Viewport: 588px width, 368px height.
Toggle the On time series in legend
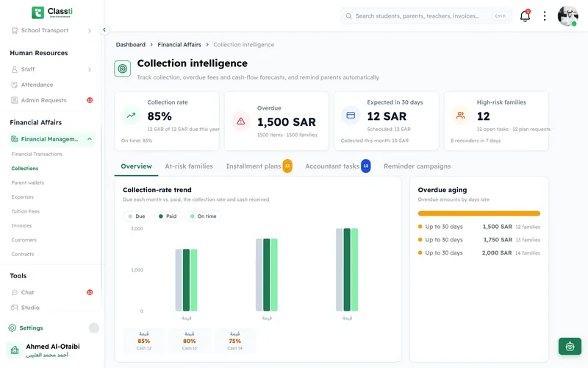point(203,216)
